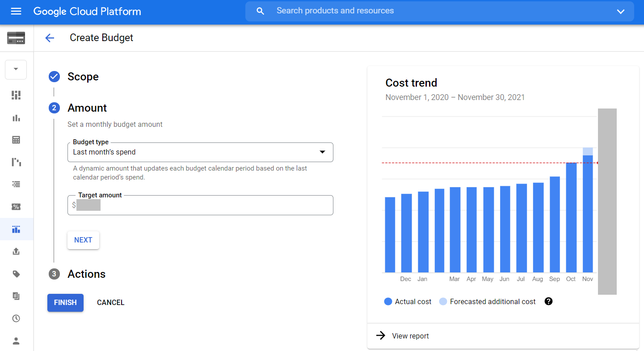Expand the search bar dropdown arrow
The width and height of the screenshot is (644, 351).
click(x=621, y=12)
